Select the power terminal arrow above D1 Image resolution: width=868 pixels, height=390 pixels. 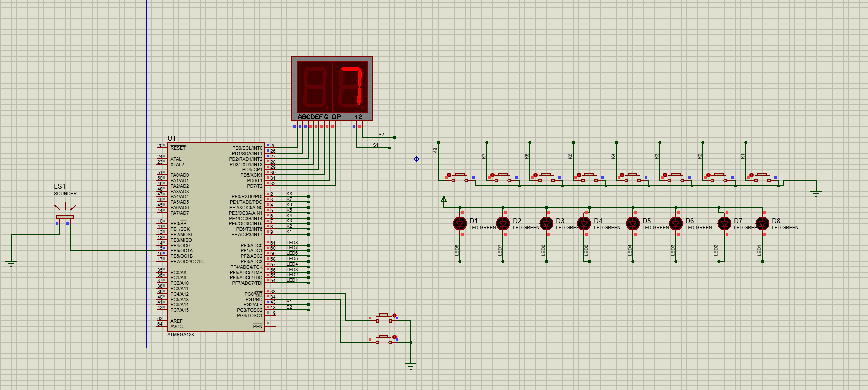(444, 200)
